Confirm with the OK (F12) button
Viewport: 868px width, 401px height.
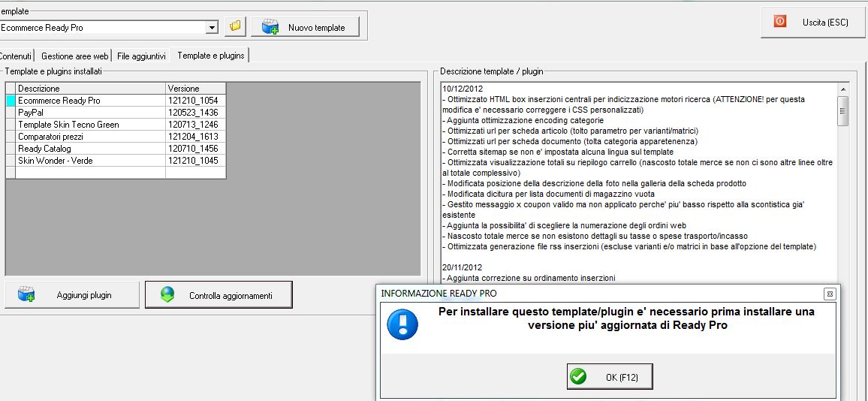pyautogui.click(x=610, y=377)
